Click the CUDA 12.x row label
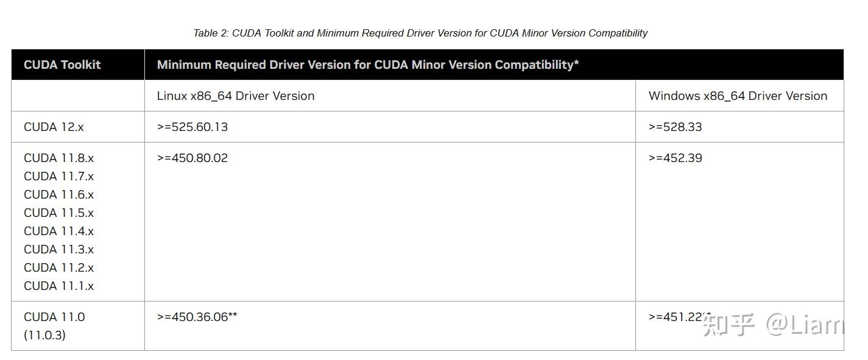This screenshot has width=868, height=360. 54,127
